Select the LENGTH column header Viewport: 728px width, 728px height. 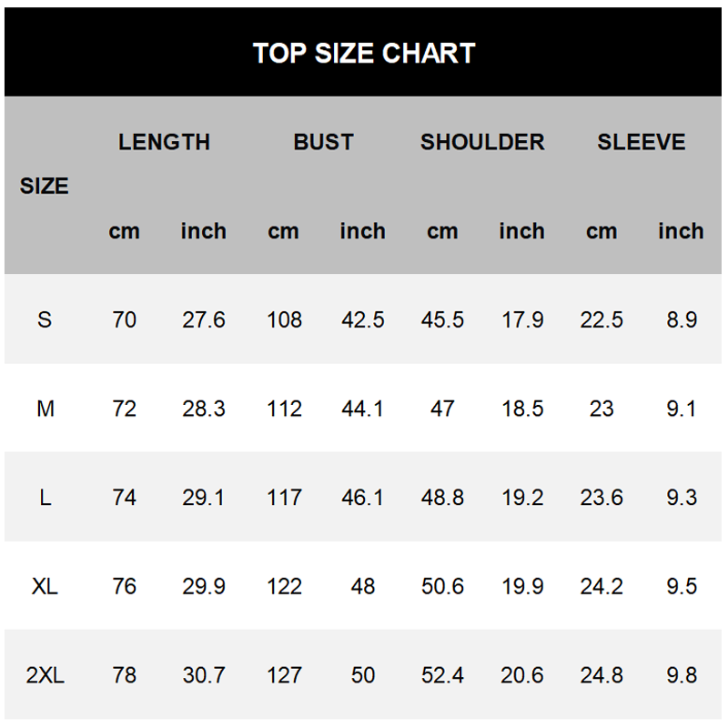point(165,142)
